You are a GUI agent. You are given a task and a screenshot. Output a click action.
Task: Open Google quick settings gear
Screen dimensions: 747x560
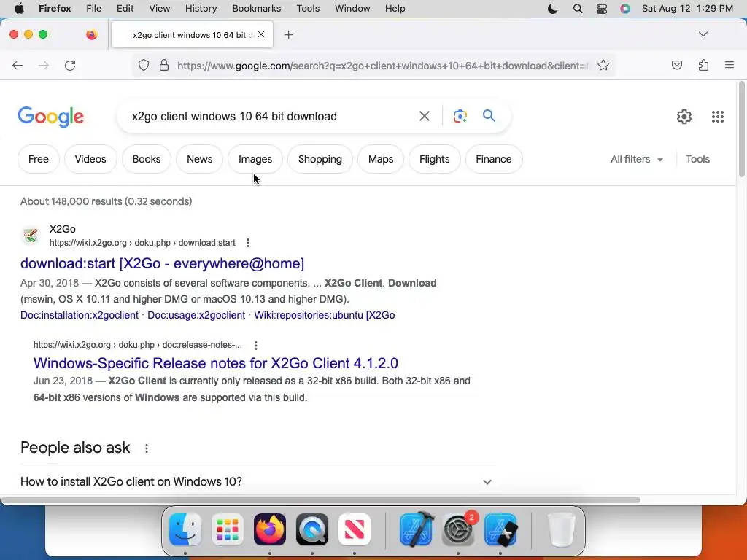(684, 117)
